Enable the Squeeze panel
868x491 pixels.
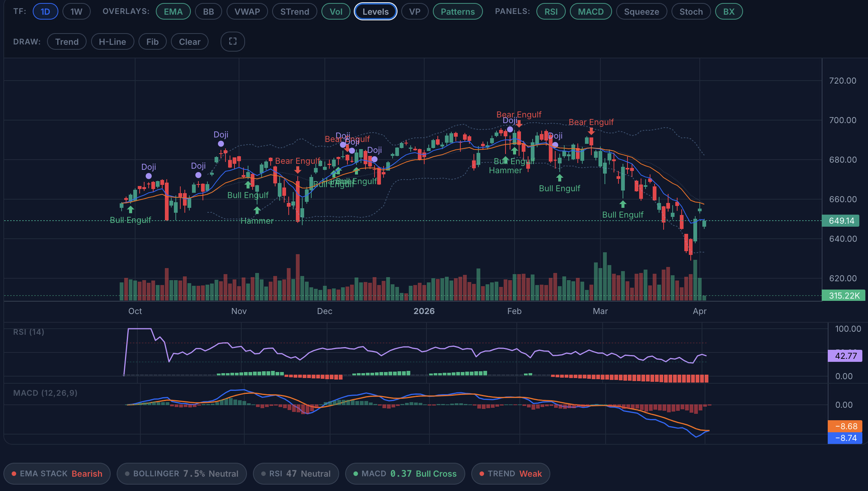(642, 12)
